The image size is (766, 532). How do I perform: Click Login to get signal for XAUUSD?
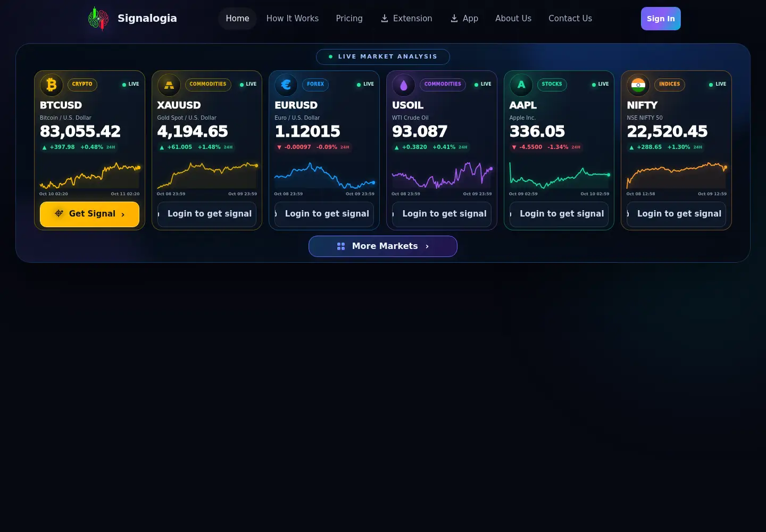207,214
